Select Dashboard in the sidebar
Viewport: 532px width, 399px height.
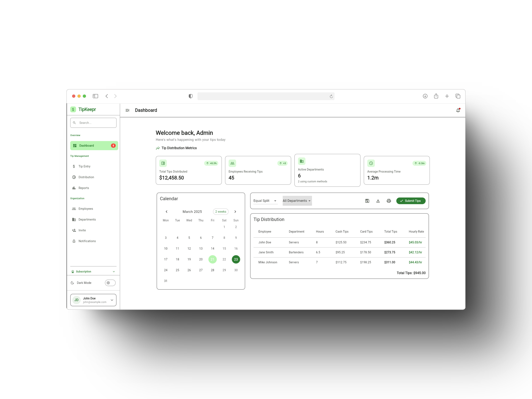[x=86, y=145]
